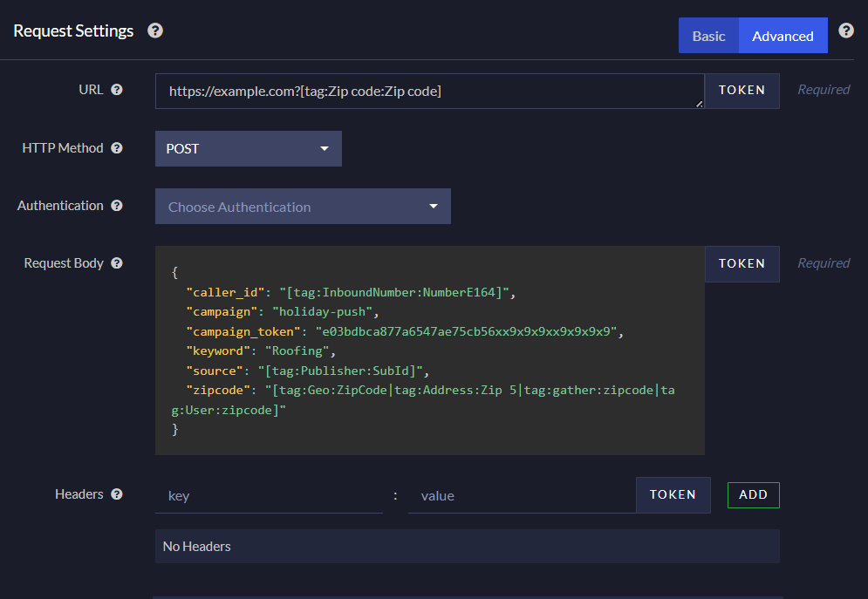This screenshot has width=868, height=599.
Task: Add the header with ADD button
Action: pos(753,495)
